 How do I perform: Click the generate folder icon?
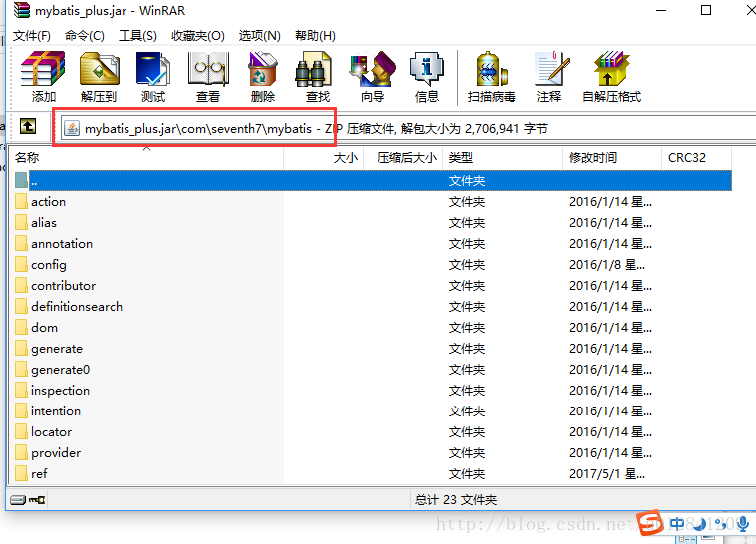coord(21,348)
